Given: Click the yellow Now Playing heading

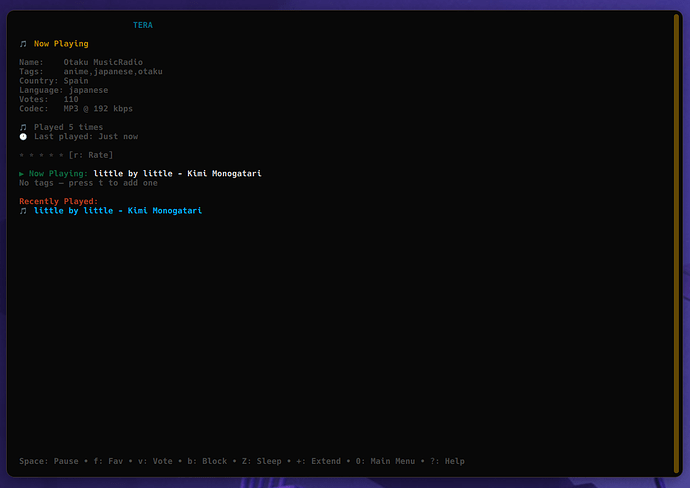Looking at the screenshot, I should tap(61, 44).
